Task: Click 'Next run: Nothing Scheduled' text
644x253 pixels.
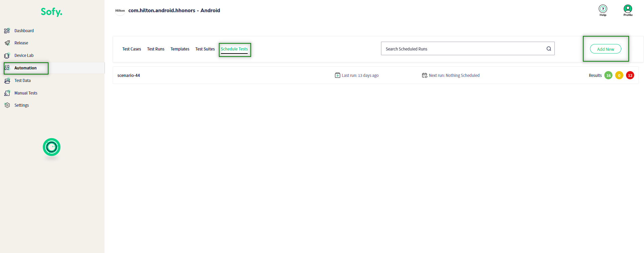Action: click(454, 76)
